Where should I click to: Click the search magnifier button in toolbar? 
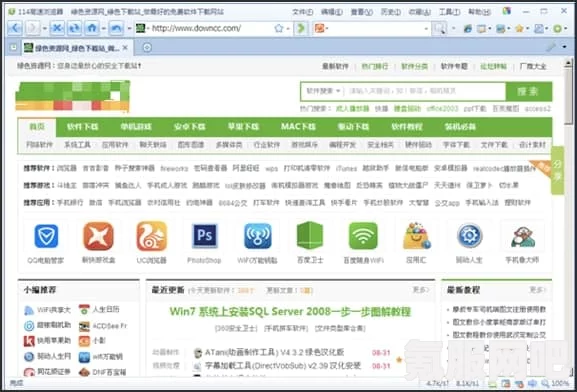pyautogui.click(x=439, y=28)
